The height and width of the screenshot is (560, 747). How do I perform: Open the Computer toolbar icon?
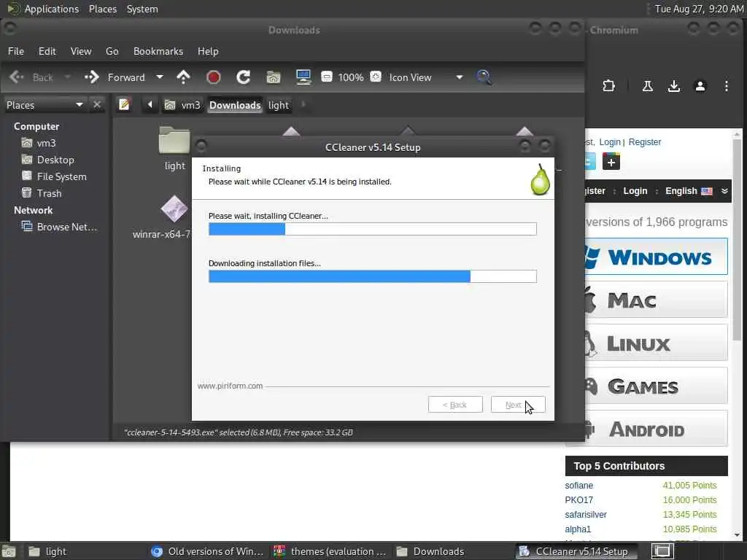[x=303, y=77]
